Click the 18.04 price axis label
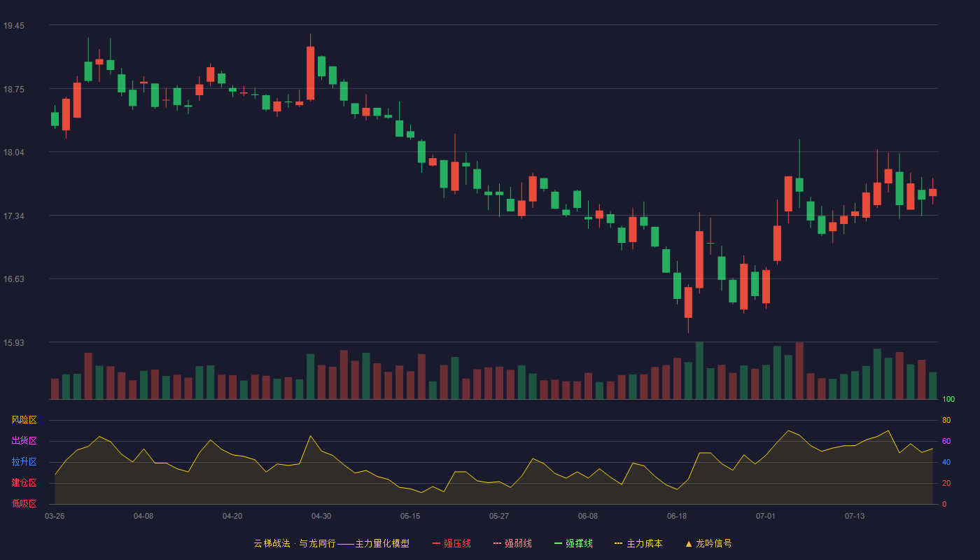This screenshot has width=980, height=560. [x=14, y=153]
